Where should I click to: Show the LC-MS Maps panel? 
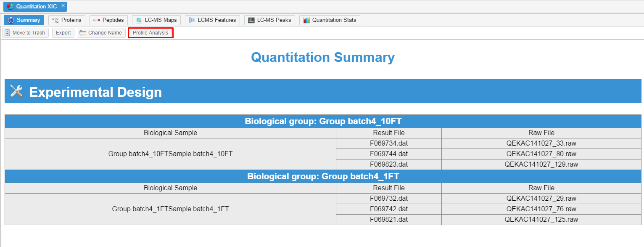(x=156, y=20)
